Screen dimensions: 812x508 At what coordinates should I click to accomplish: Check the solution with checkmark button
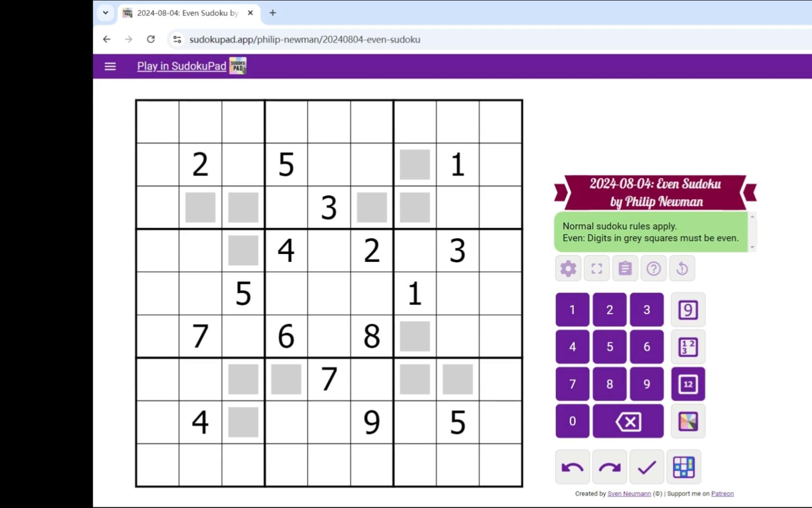tap(647, 467)
